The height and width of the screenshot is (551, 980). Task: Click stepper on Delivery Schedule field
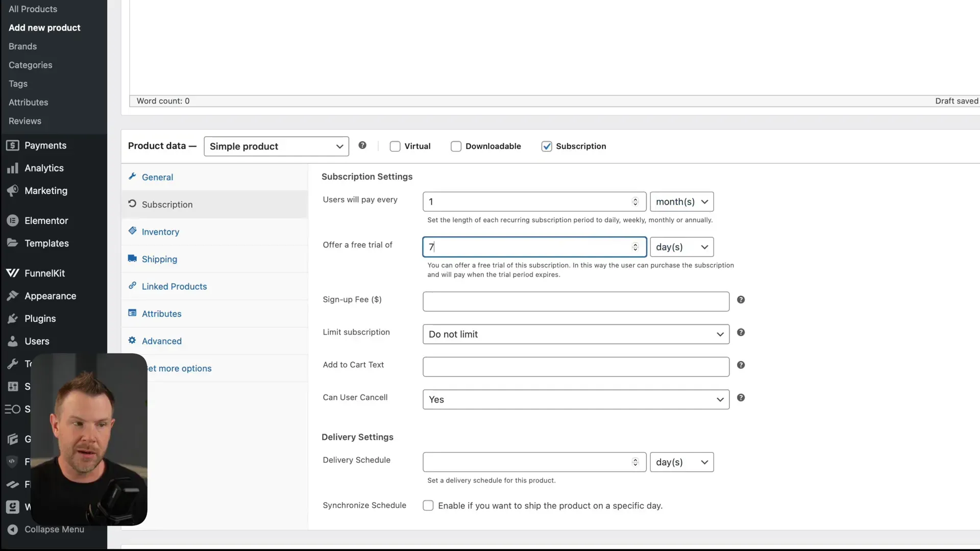pyautogui.click(x=635, y=462)
